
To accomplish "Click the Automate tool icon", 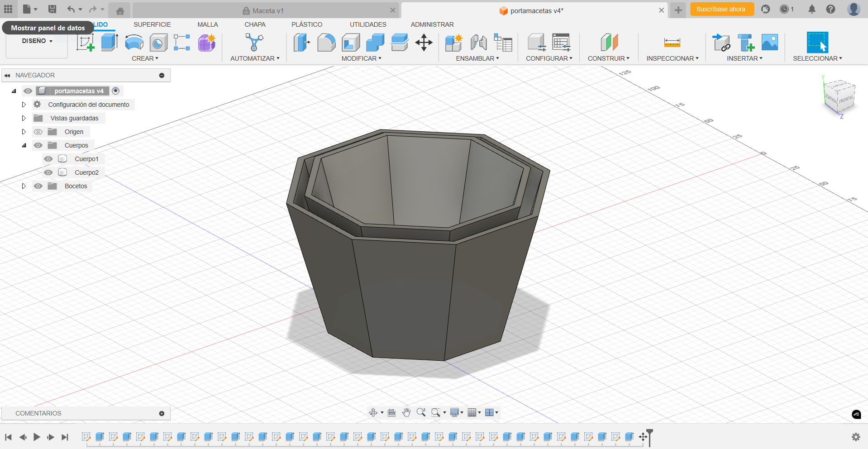I will 254,43.
